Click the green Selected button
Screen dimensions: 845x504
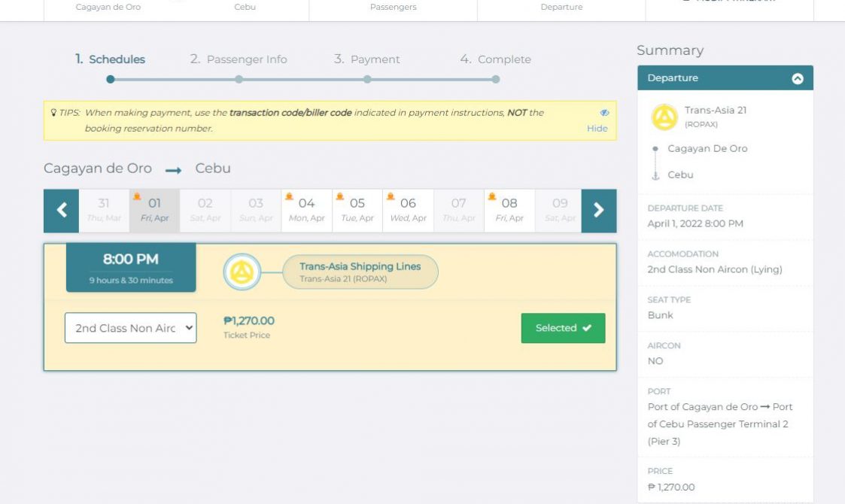(563, 328)
